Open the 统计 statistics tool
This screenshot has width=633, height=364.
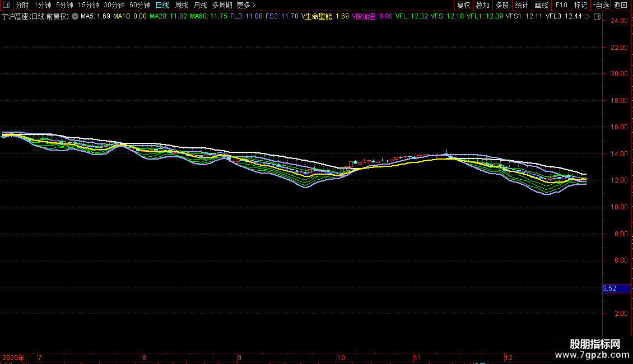pyautogui.click(x=522, y=5)
